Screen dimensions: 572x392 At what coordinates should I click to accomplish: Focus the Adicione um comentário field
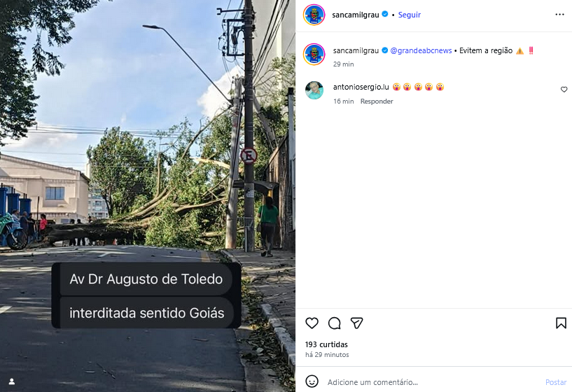431,382
